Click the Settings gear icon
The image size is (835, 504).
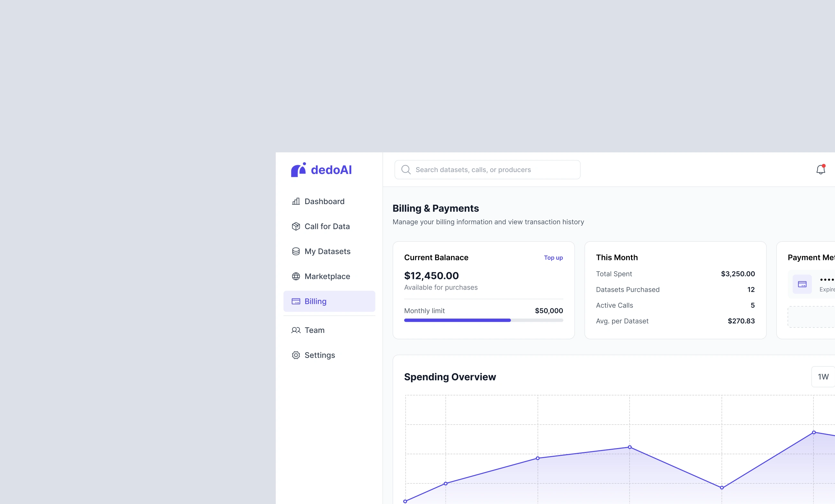pyautogui.click(x=296, y=355)
